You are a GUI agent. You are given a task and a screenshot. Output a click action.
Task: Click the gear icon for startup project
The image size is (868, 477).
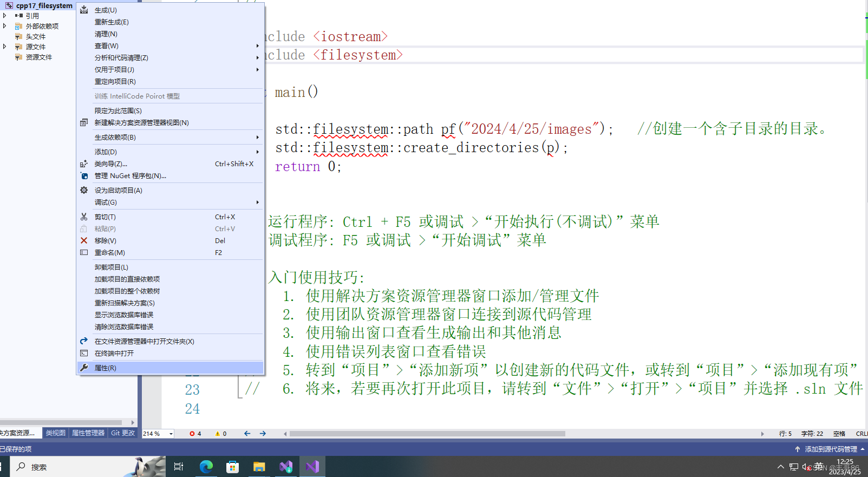[x=84, y=190]
